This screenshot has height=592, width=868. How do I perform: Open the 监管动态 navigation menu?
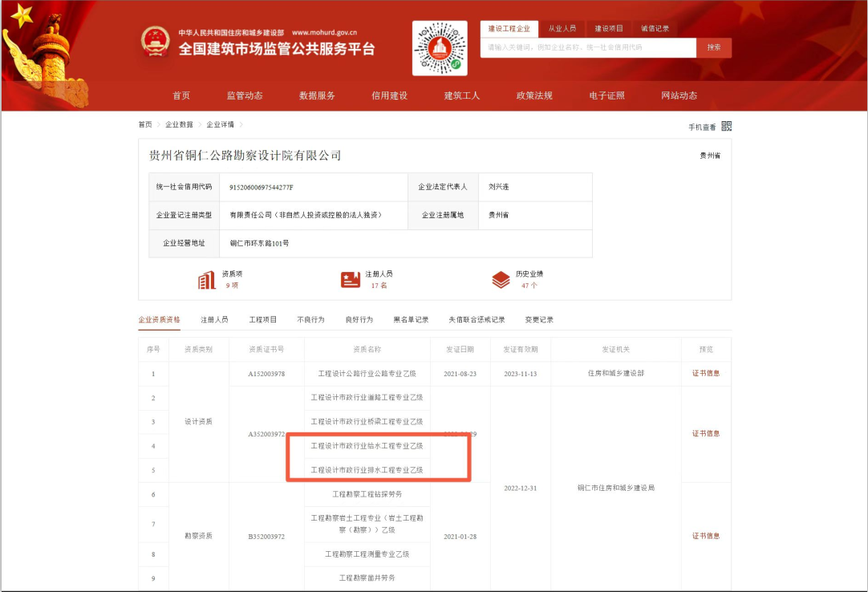(x=245, y=95)
